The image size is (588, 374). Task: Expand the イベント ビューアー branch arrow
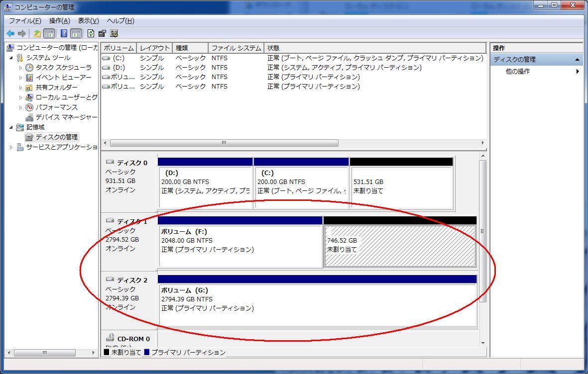(20, 78)
